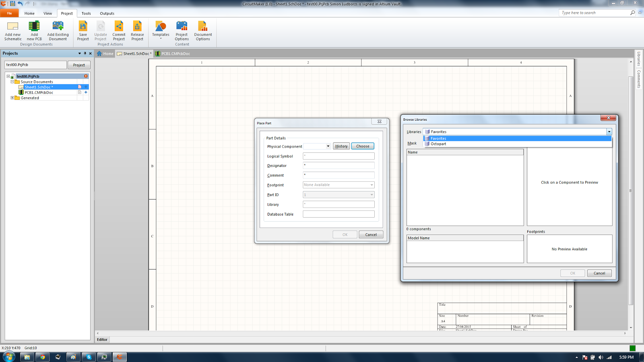Open Skype from the taskbar
Viewport: 644px width, 362px height.
point(89,357)
